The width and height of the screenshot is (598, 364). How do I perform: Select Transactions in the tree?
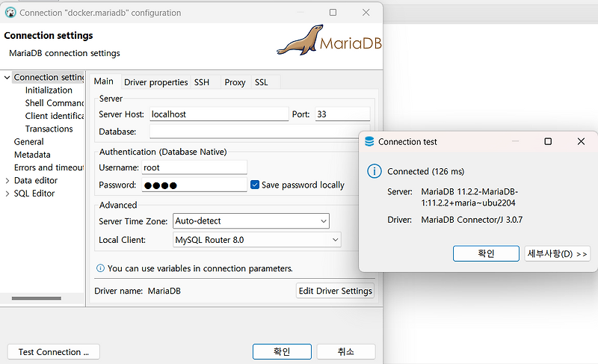point(49,129)
